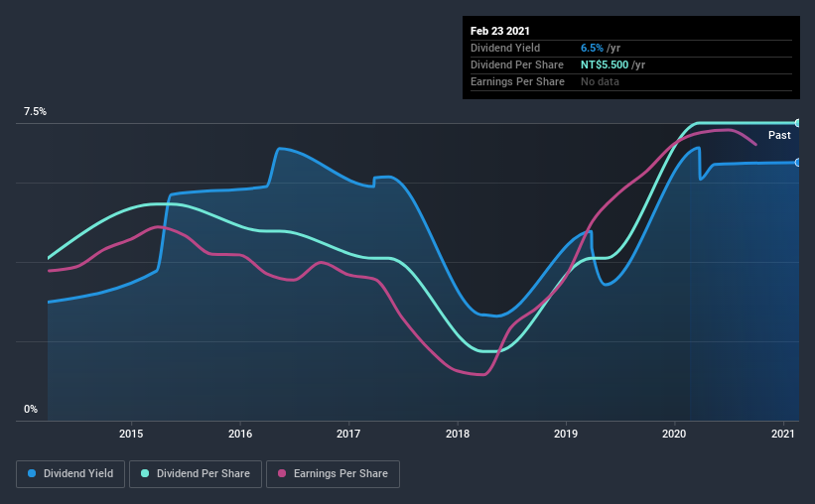Click the tooltip 'Earnings Per Share' row label

517,81
